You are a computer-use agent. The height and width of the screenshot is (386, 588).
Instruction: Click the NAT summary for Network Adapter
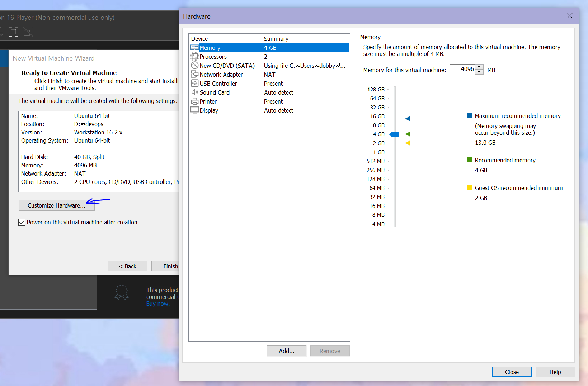click(x=270, y=75)
